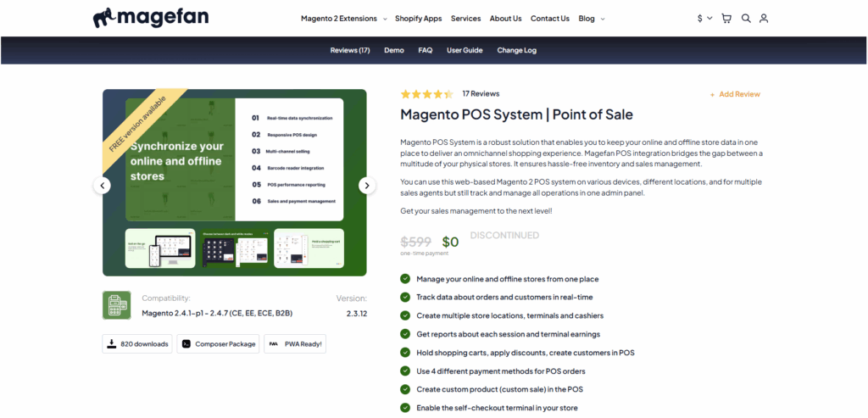Image resolution: width=868 pixels, height=418 pixels.
Task: Open the About Us page
Action: tap(505, 19)
